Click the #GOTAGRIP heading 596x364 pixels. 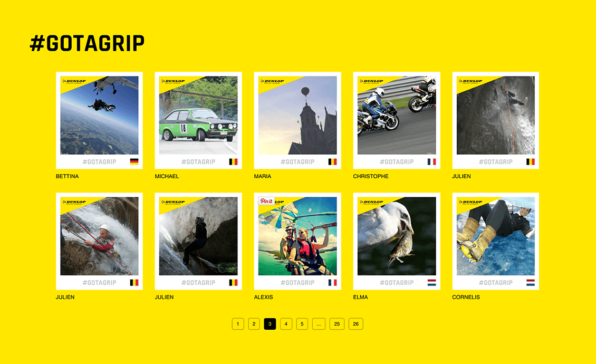(x=87, y=43)
